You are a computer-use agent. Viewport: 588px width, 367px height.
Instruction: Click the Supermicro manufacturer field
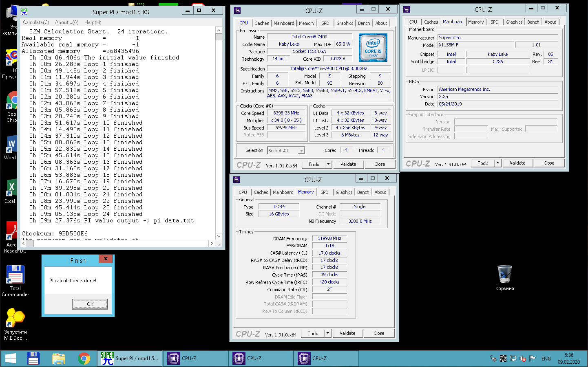tap(498, 37)
